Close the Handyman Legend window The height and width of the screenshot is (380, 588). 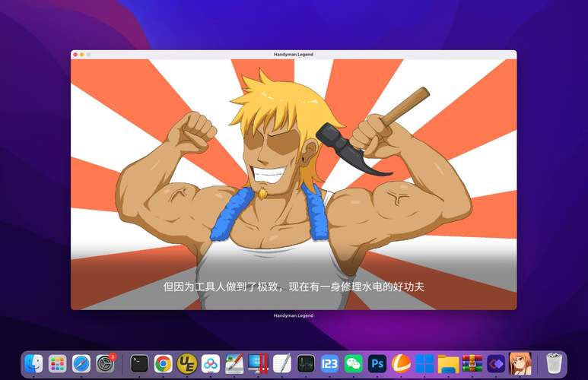tap(75, 55)
